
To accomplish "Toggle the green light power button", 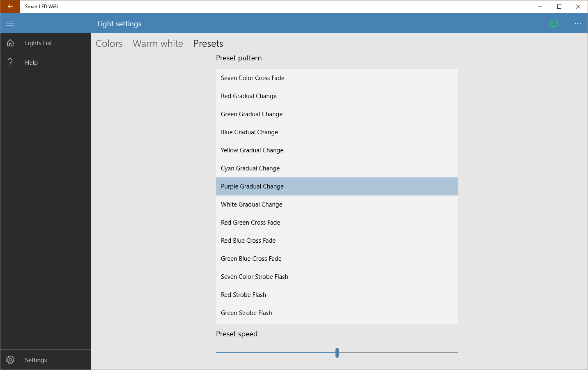I will [x=554, y=23].
